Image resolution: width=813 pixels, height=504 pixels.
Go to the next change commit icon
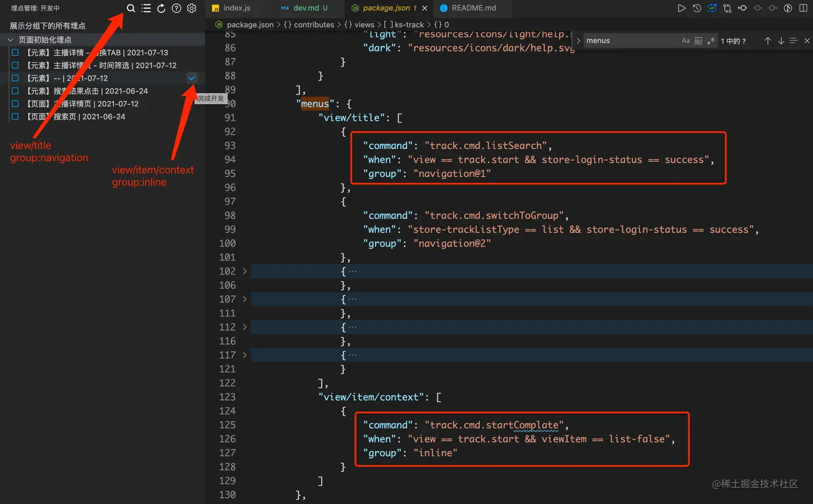click(x=773, y=8)
